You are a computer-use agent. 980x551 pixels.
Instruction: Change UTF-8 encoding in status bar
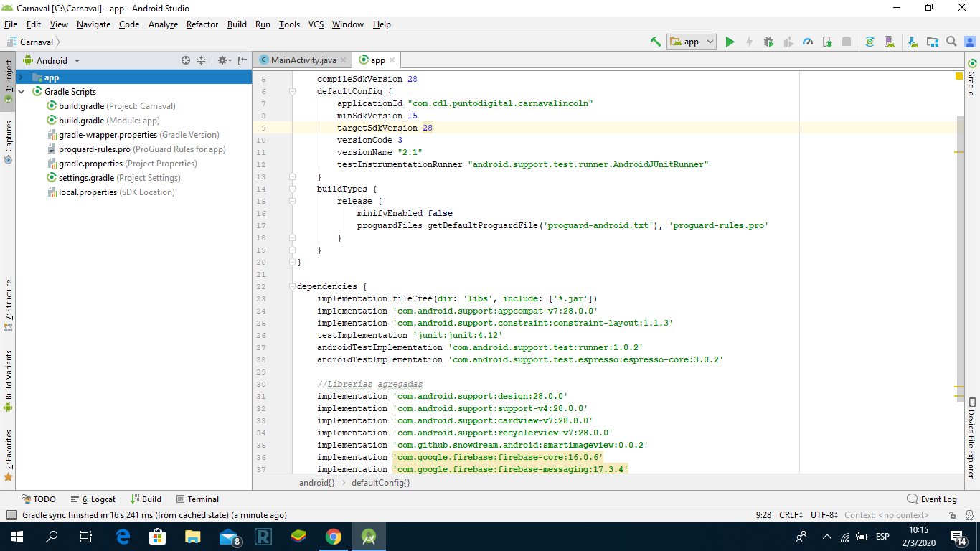[824, 515]
